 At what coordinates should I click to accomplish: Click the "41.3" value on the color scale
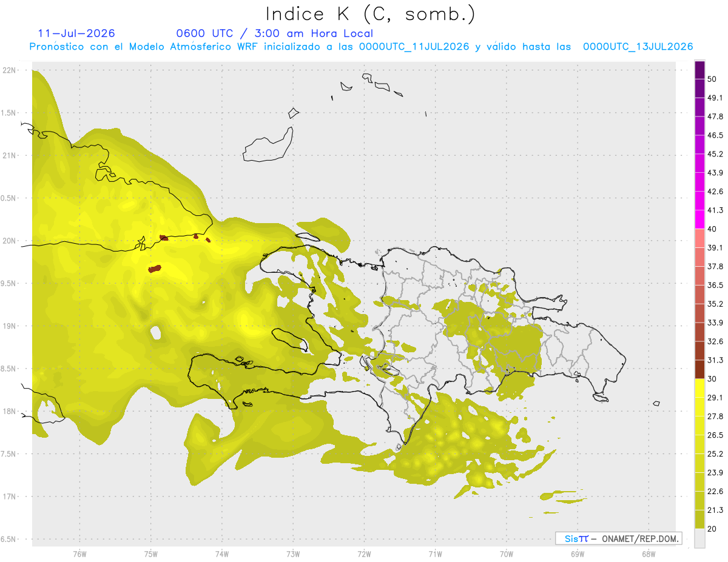(x=715, y=210)
